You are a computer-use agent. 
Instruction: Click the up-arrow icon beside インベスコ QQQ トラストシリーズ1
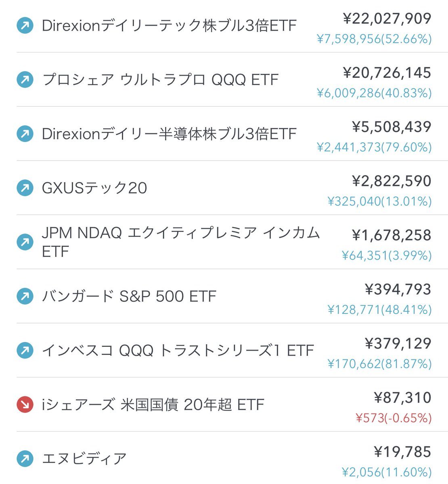pyautogui.click(x=25, y=350)
